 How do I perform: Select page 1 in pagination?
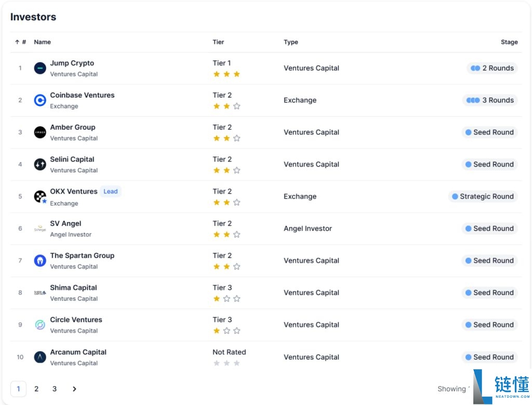18,389
